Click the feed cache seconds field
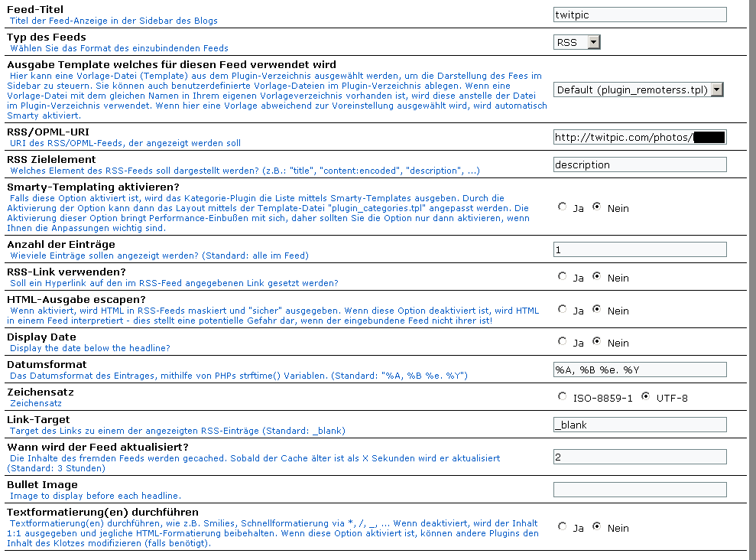This screenshot has width=756, height=560. pyautogui.click(x=640, y=456)
